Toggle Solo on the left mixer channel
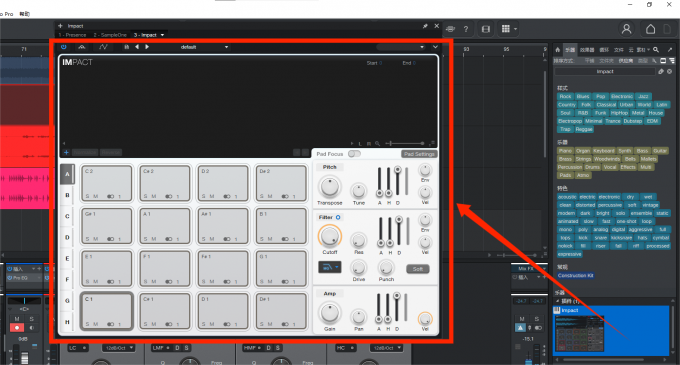This screenshot has height=365, width=680. pyautogui.click(x=31, y=319)
